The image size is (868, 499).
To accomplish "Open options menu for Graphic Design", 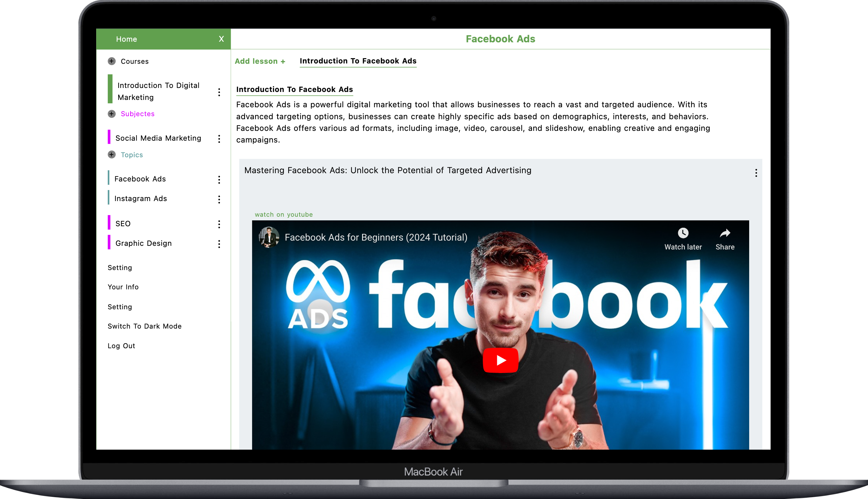I will 219,244.
